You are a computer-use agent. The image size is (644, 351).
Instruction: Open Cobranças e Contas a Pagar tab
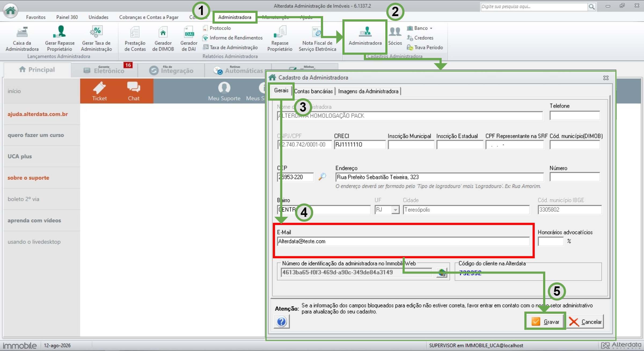[x=149, y=17]
